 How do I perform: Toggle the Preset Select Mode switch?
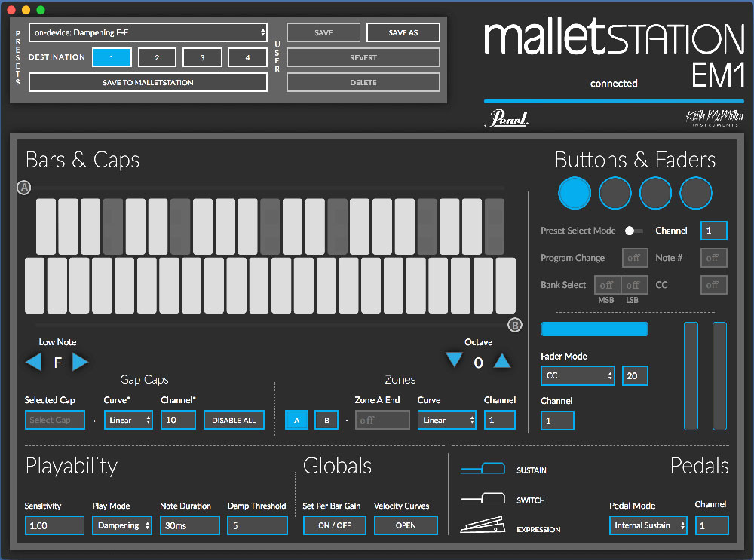point(634,231)
